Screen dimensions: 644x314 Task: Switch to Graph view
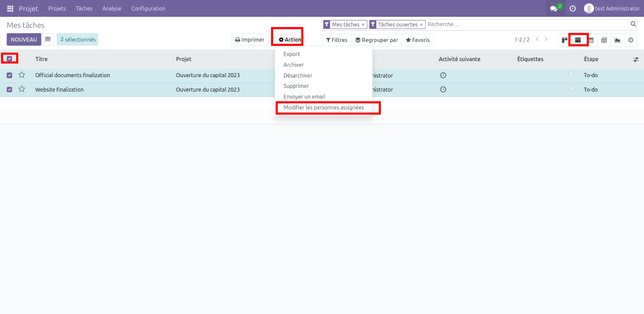point(617,40)
